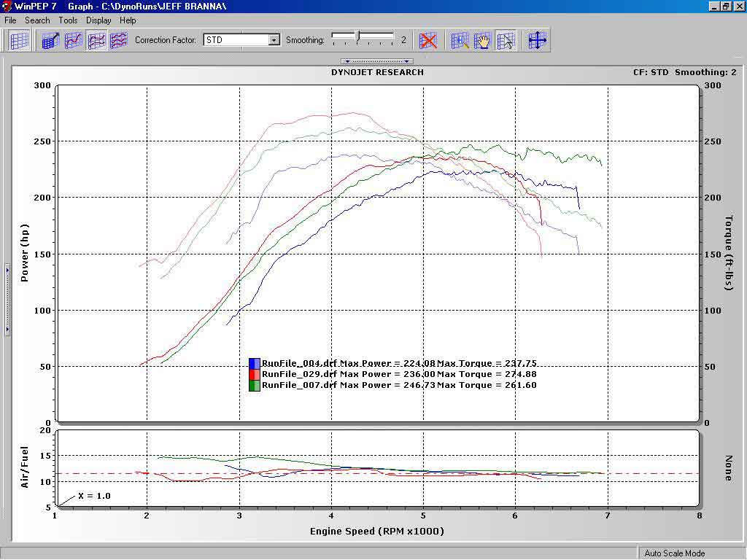The height and width of the screenshot is (560, 747).
Task: Click the blue RunFile_004 legend swatch
Action: 255,363
